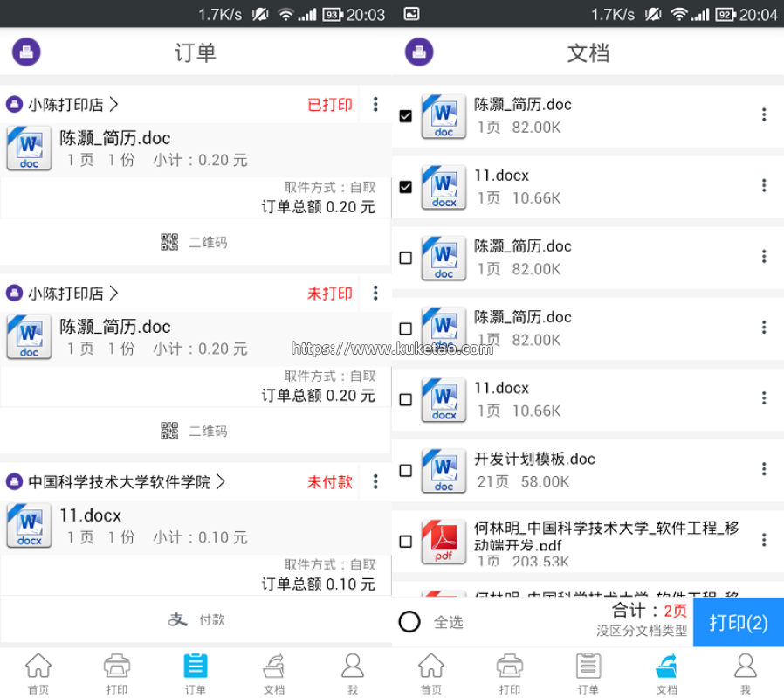The image size is (784, 698).
Task: Open options for the first 陈灏_简历.doc document
Action: [764, 114]
